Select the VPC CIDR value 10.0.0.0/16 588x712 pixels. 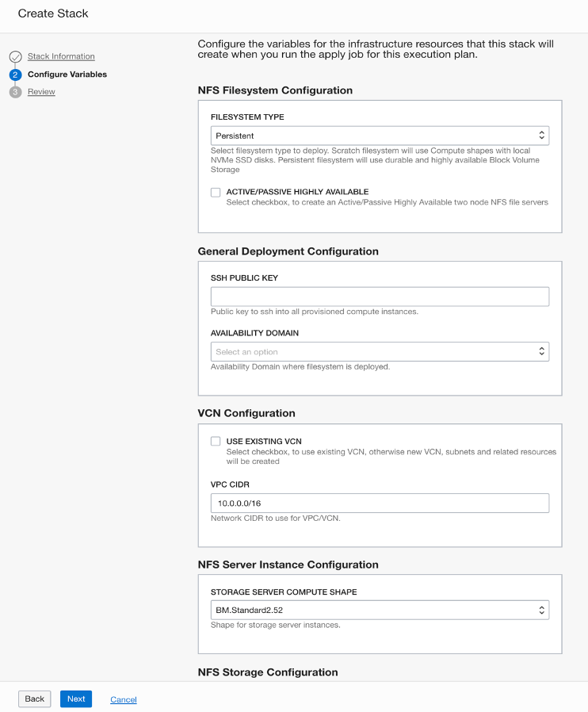tap(379, 502)
